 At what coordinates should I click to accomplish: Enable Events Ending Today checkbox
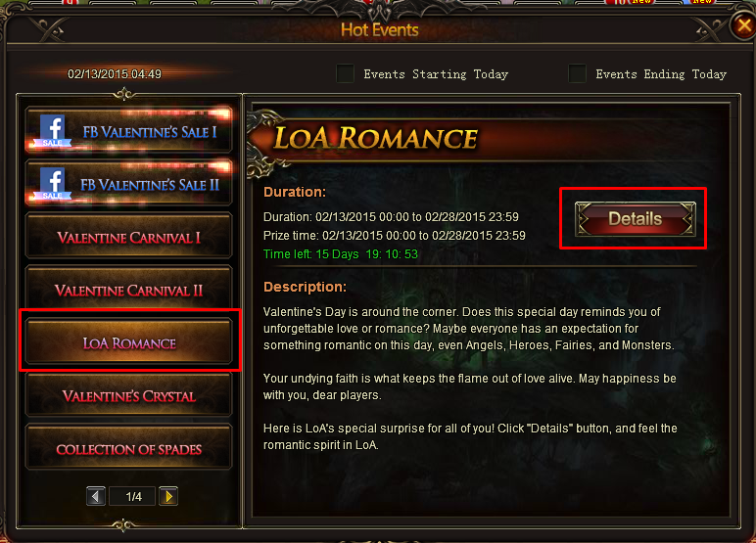(x=577, y=73)
